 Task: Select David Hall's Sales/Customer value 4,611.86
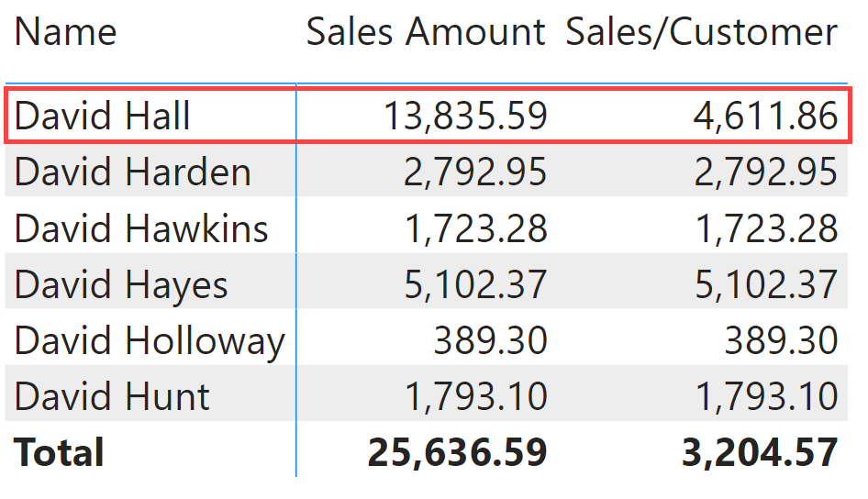[765, 116]
